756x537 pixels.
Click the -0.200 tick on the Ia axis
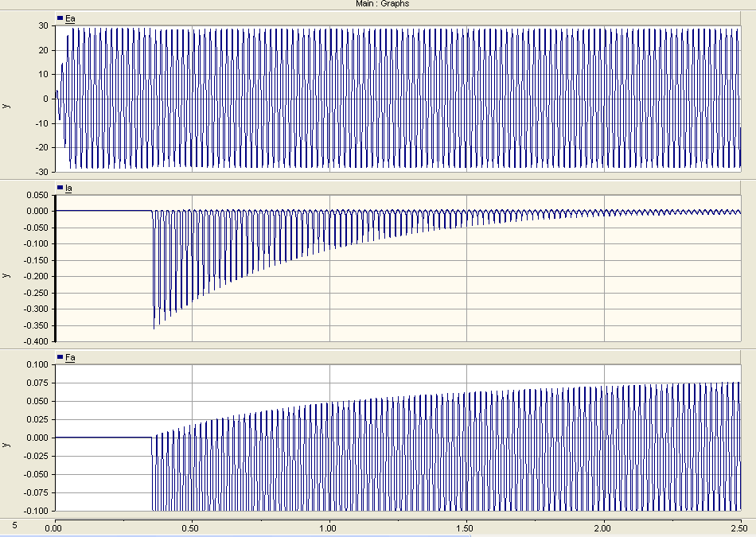tap(36, 277)
